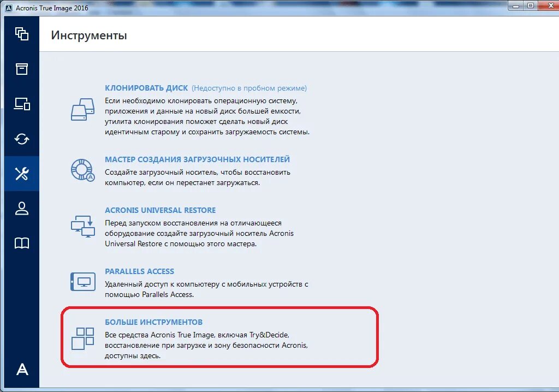
Task: Select the Backup section in the sidebar
Action: point(22,34)
